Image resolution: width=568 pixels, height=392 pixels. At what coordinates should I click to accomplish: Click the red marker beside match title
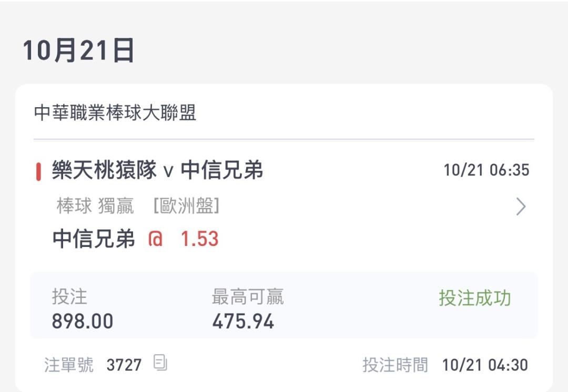click(x=38, y=172)
